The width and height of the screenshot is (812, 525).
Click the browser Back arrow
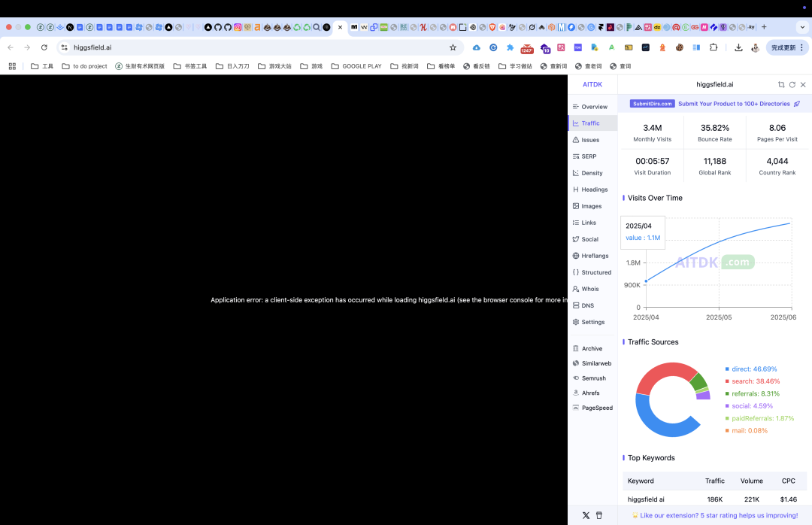coord(11,47)
